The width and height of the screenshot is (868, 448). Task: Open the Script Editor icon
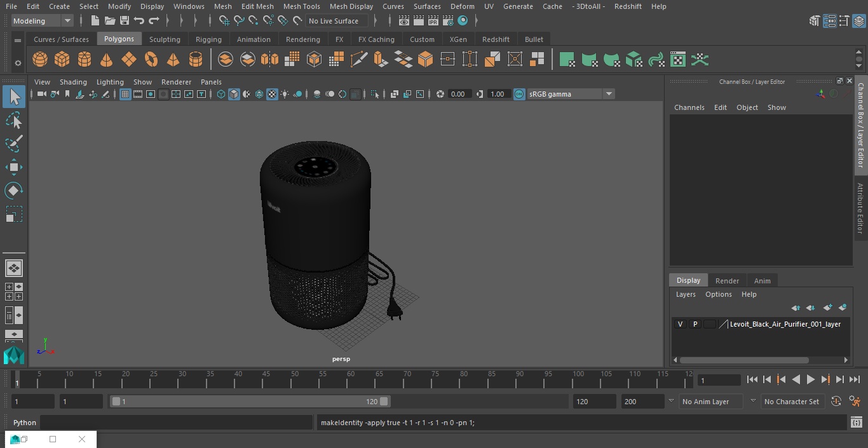coord(856,422)
